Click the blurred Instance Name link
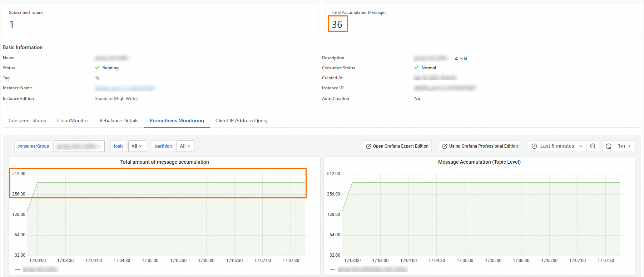Image resolution: width=644 pixels, height=277 pixels. coord(125,88)
